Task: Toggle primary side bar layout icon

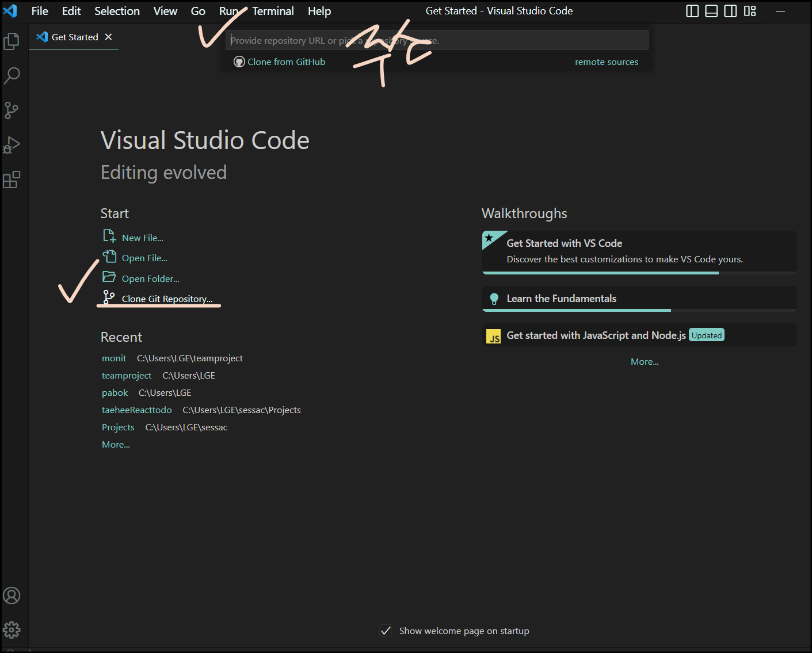Action: click(x=692, y=11)
